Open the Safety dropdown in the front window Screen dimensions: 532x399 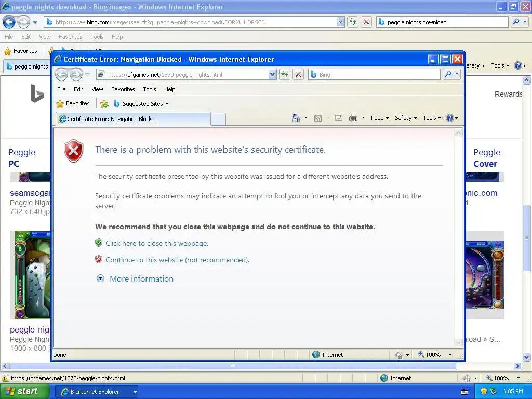(406, 118)
